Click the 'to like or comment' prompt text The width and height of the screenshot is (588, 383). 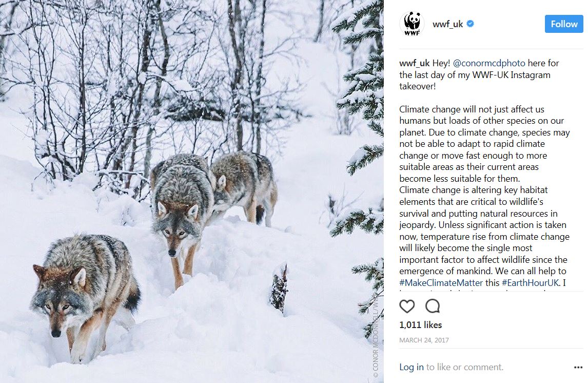point(465,367)
